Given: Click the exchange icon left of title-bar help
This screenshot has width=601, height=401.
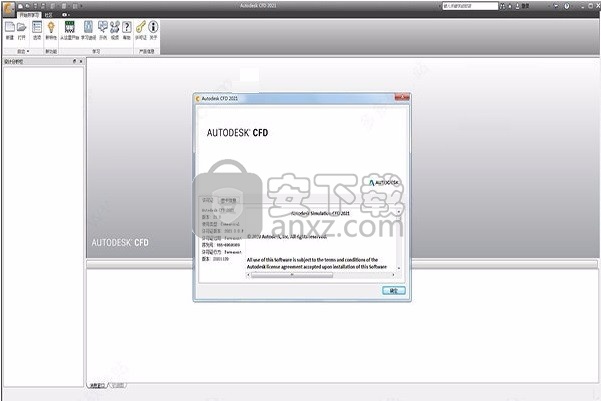Looking at the screenshot, I should (556, 6).
